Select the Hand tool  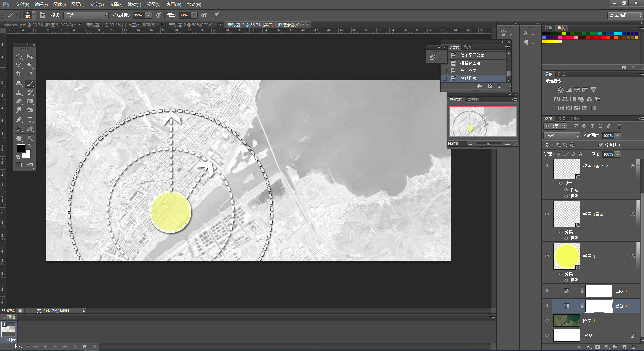click(x=19, y=138)
